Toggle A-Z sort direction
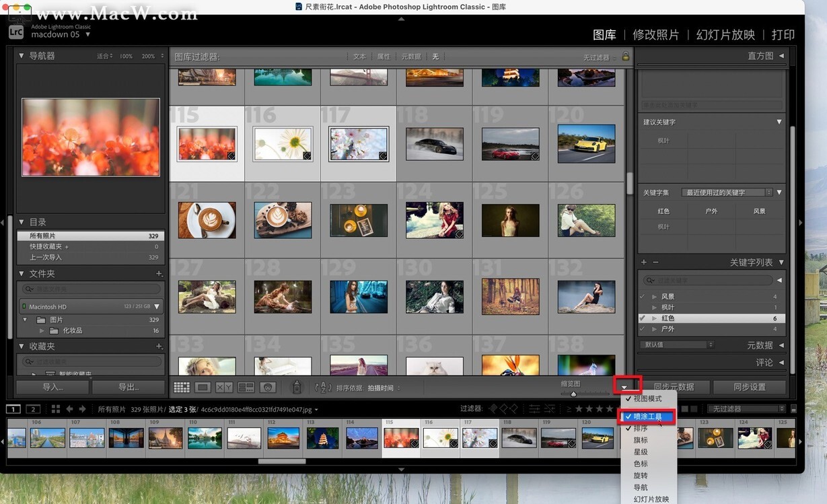The image size is (827, 504). 323,388
